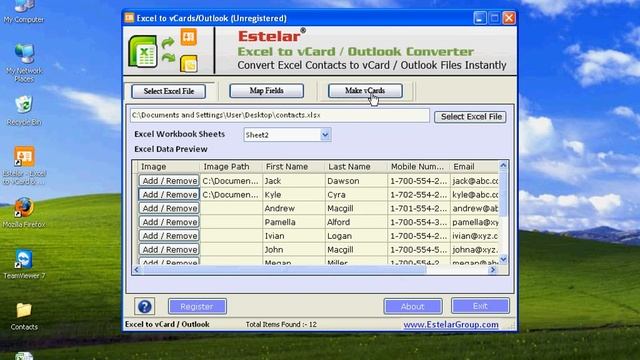The image size is (640, 360).
Task: Click the help question mark icon
Action: [x=144, y=307]
